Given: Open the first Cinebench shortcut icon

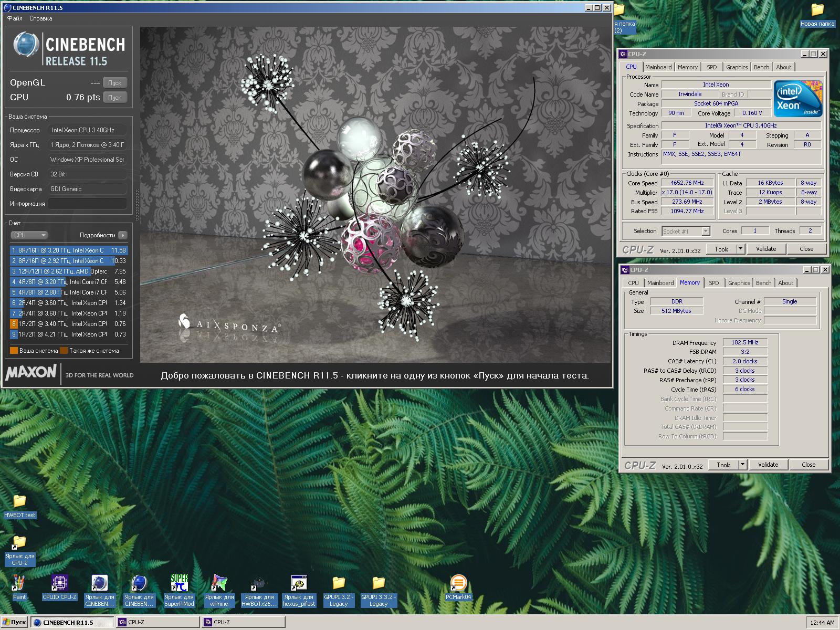Looking at the screenshot, I should pyautogui.click(x=99, y=583).
